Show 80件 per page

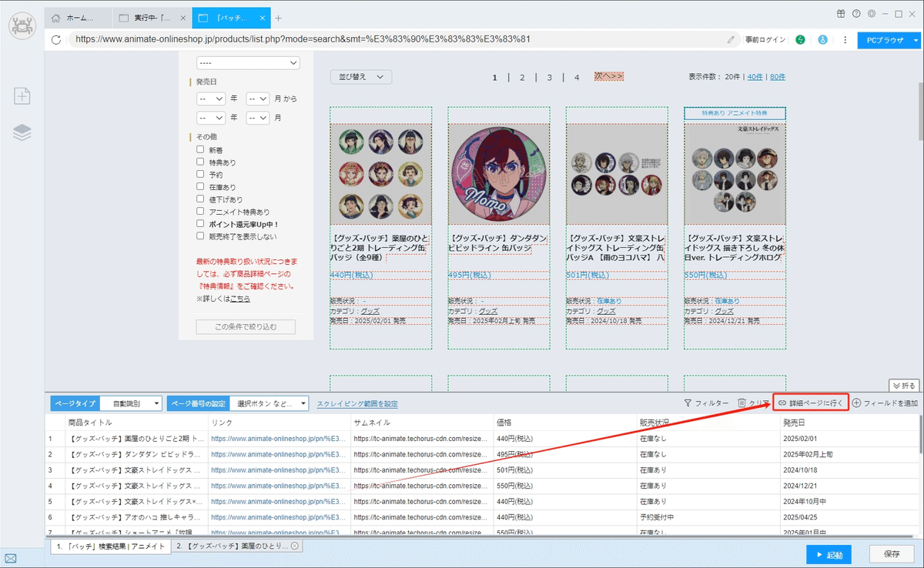[x=778, y=77]
